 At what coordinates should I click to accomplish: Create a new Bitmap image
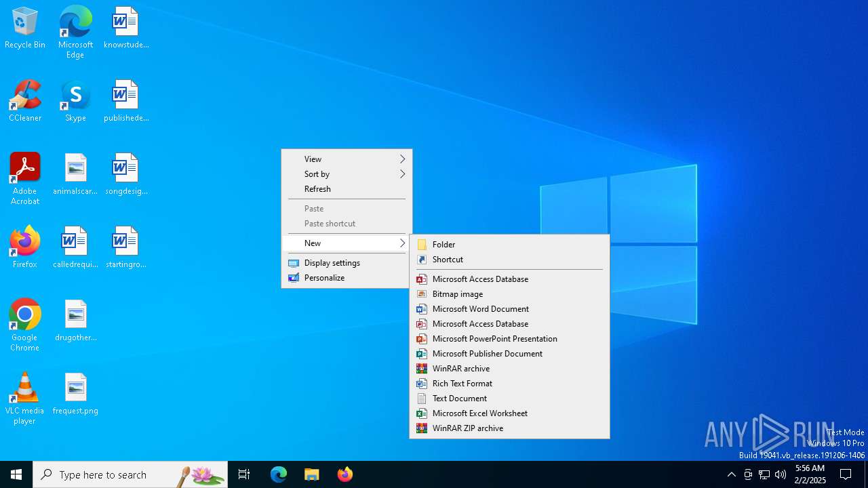(509, 294)
